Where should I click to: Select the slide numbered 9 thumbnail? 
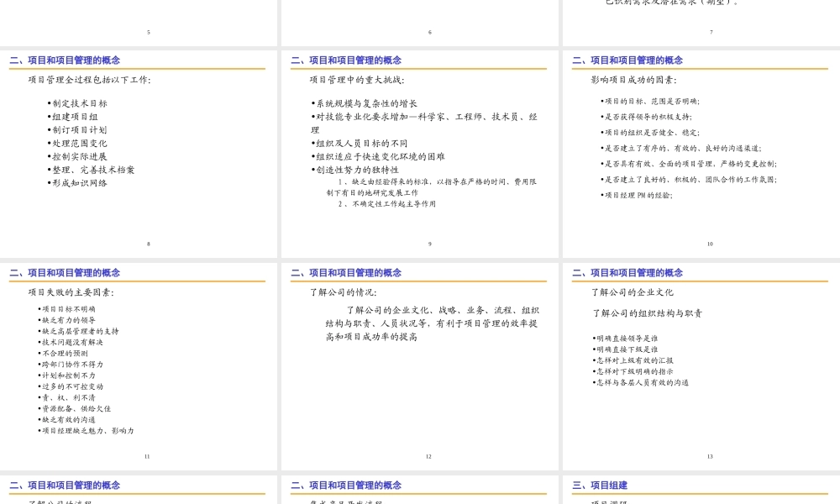419,154
